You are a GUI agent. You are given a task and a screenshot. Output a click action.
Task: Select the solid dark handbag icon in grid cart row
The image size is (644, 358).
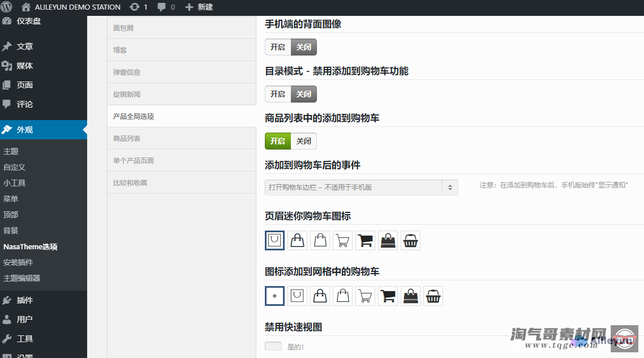[x=410, y=296]
